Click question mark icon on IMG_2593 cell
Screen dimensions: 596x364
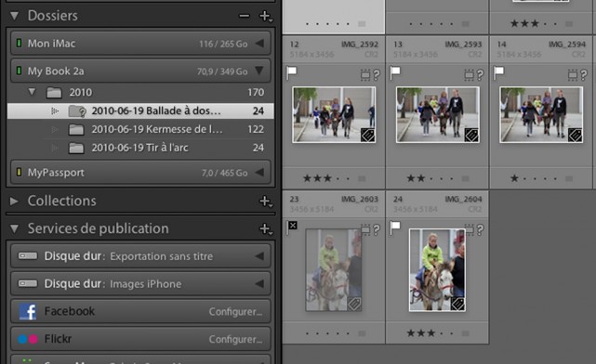481,75
